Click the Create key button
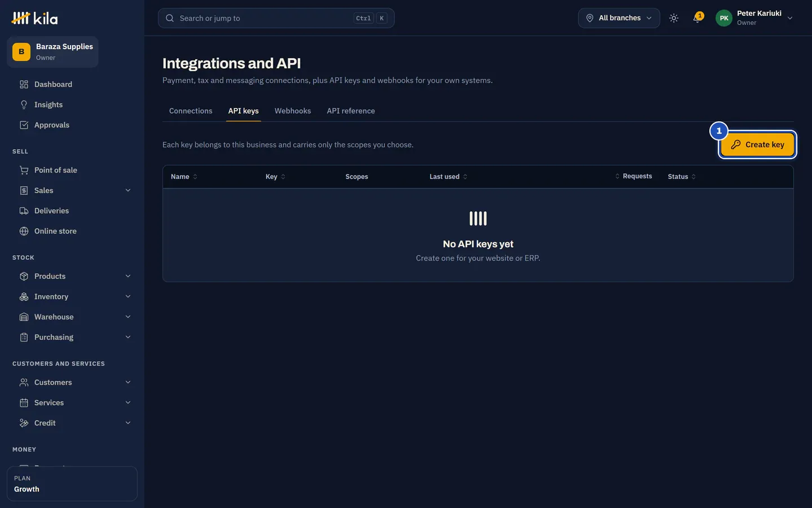Screen dimensions: 812x508 [757, 144]
